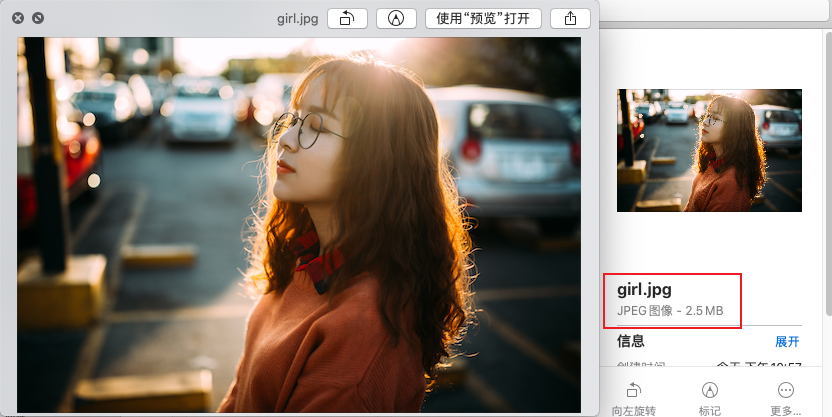Viewport: 832px width, 417px height.
Task: Click the large girl photo in Quick Look
Action: 299,225
